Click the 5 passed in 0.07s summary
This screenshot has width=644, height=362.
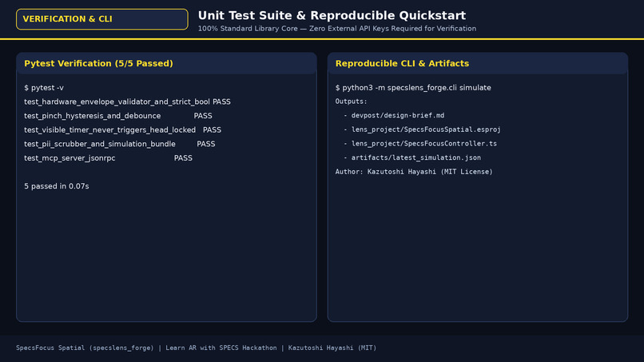(57, 186)
